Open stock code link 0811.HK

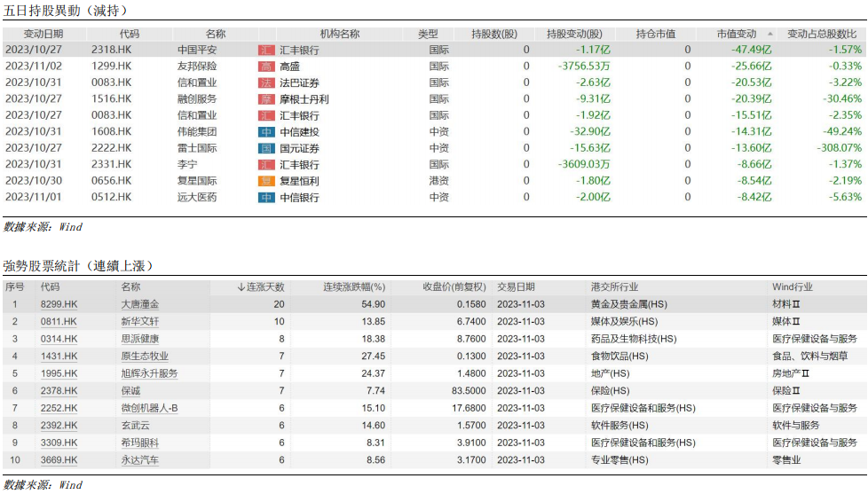tap(59, 321)
